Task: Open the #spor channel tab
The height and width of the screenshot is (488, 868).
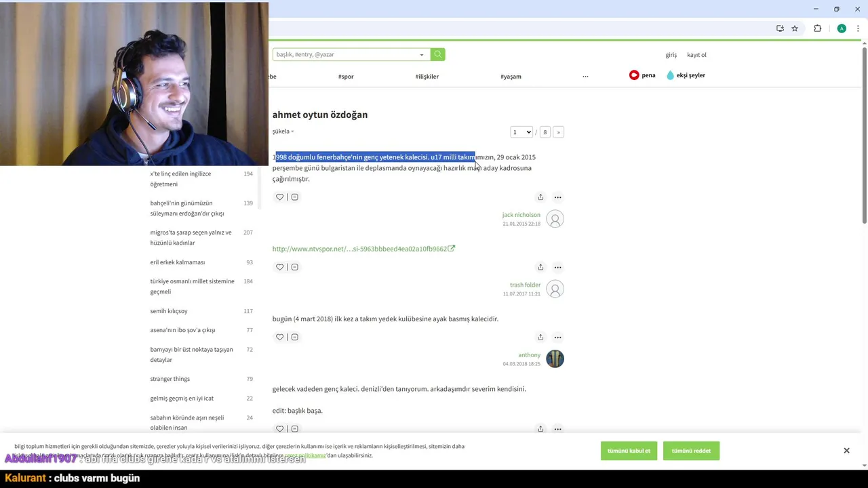Action: [x=346, y=77]
